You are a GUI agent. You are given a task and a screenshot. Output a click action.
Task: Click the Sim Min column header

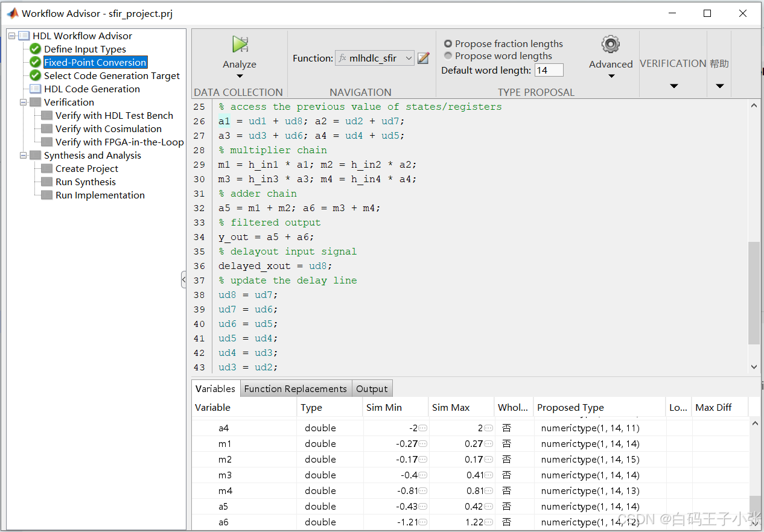(396, 407)
